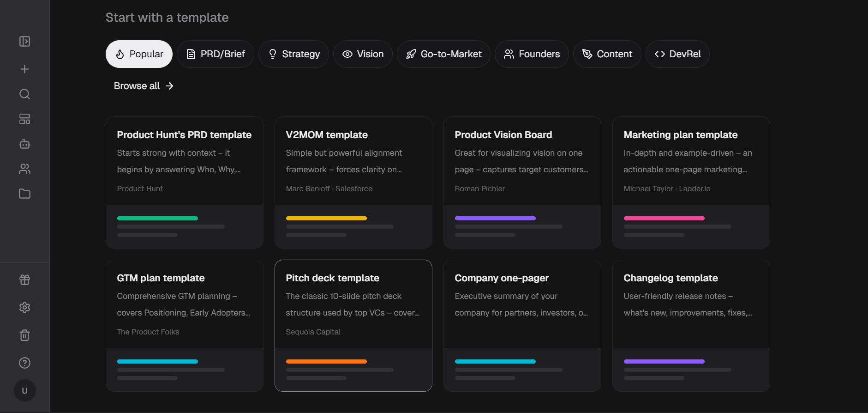Select the Changelog template card

[x=691, y=325]
